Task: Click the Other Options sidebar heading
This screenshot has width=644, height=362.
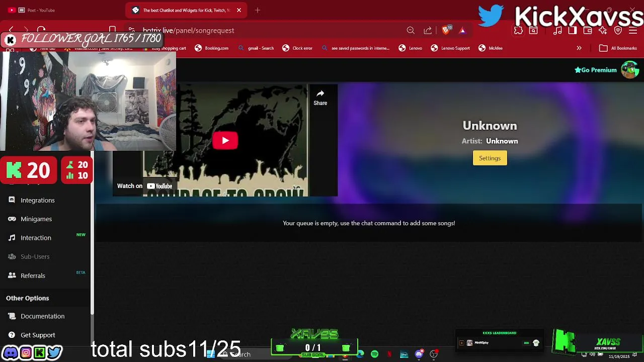Action: point(28,298)
